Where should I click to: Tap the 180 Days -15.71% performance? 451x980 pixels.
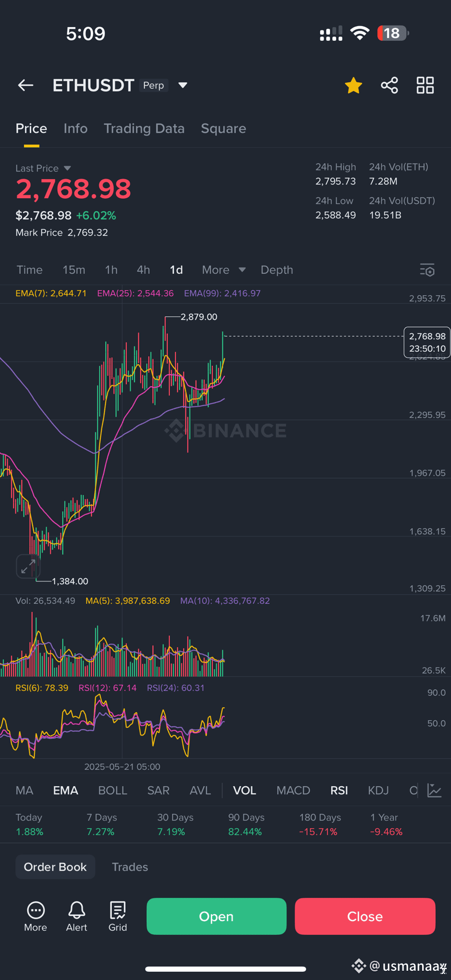pos(320,825)
